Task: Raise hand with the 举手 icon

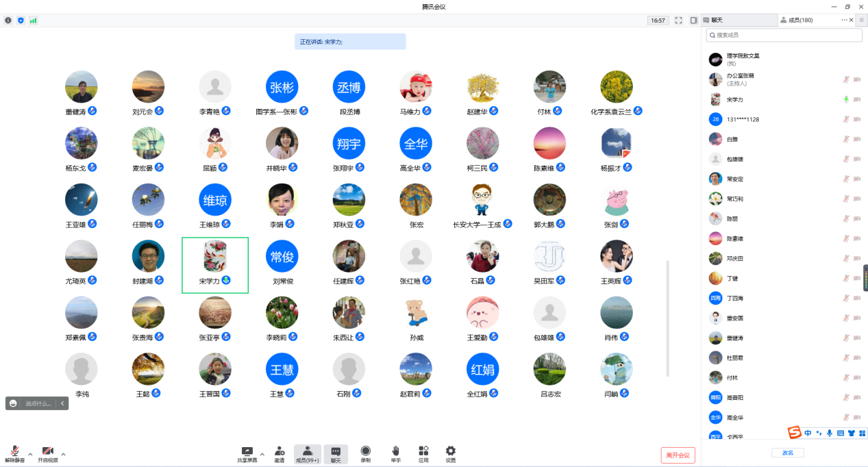Action: coord(395,453)
